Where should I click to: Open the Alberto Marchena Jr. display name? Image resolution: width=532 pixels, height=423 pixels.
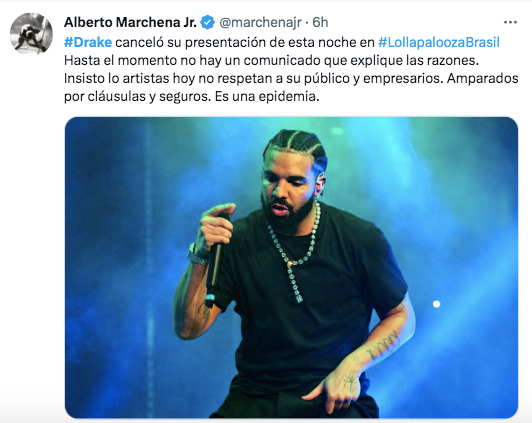pos(130,22)
